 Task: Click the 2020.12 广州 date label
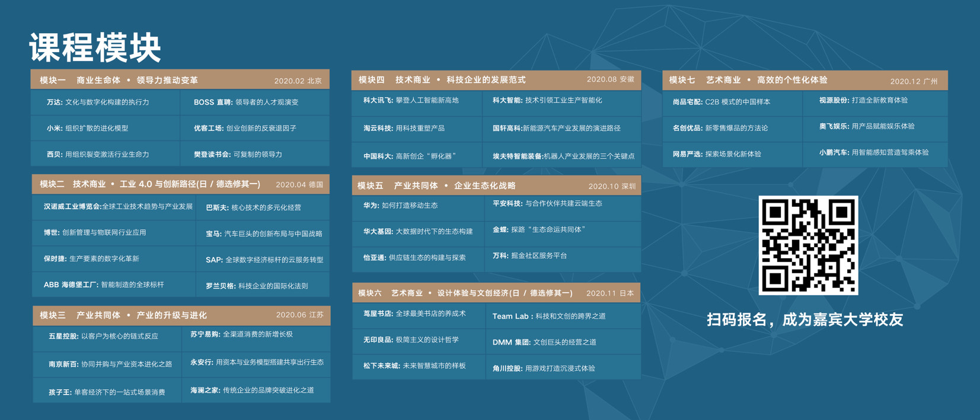(x=914, y=82)
